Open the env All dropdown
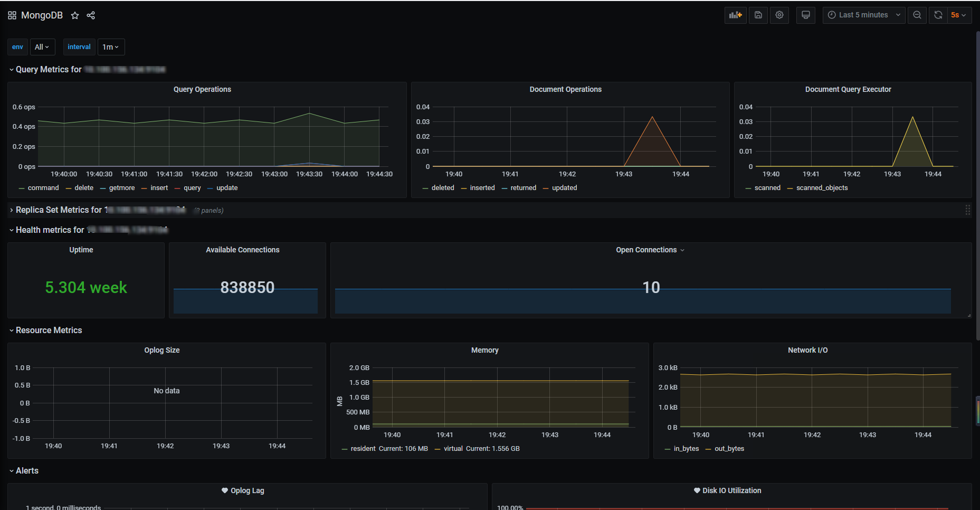 42,47
